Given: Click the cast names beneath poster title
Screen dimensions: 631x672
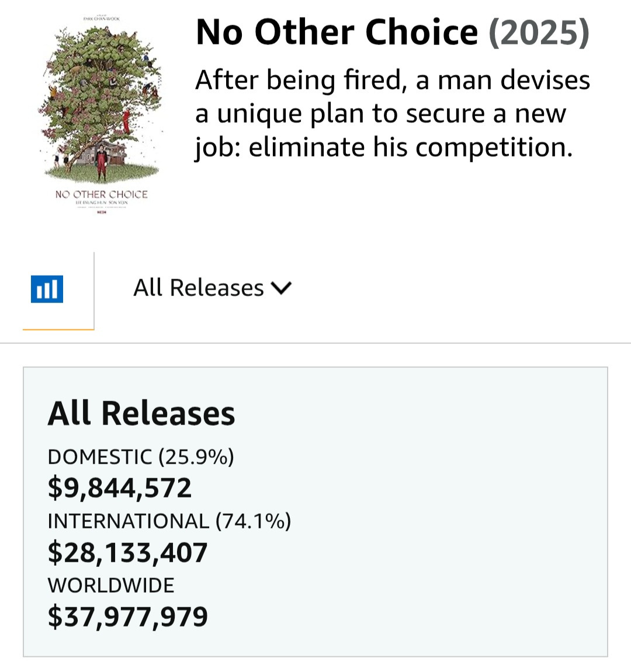Looking at the screenshot, I should [x=101, y=202].
